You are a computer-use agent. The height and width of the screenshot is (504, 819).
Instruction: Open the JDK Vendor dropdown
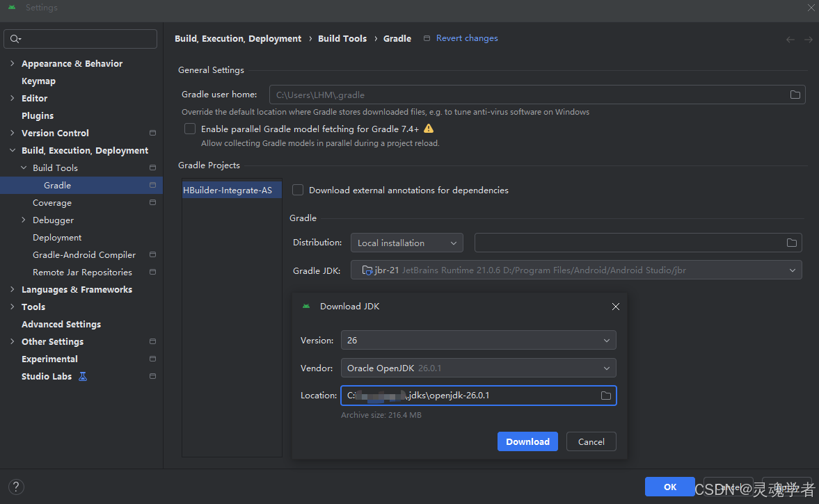(x=479, y=368)
